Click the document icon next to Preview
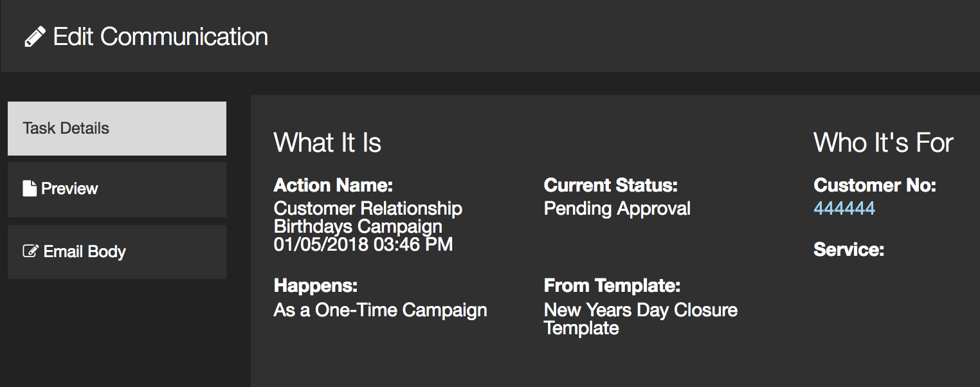Screen dimensions: 980x387 point(30,188)
